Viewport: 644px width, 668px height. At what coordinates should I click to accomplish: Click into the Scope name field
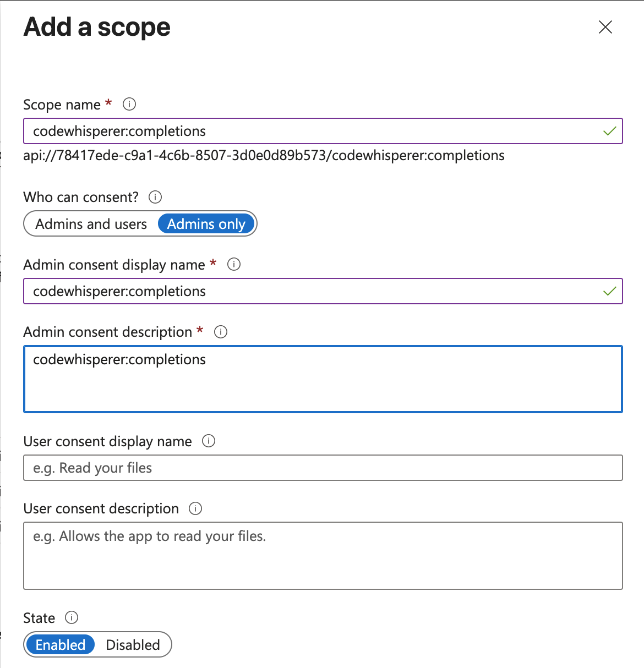pyautogui.click(x=308, y=132)
